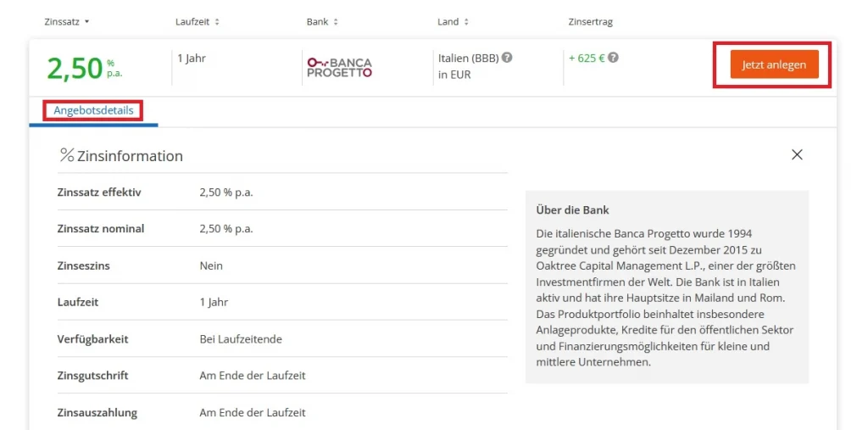Open help icon beside + 625 € Zinsertrag

click(x=613, y=58)
